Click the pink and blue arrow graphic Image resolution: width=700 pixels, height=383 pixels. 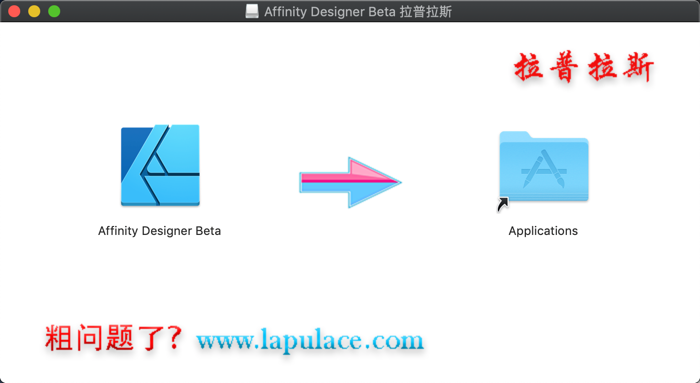click(350, 182)
